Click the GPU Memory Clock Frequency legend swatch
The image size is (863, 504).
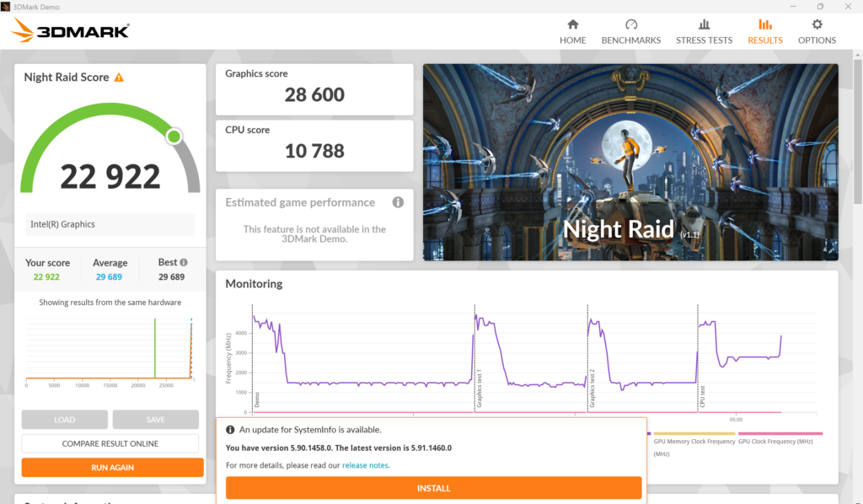[x=694, y=433]
